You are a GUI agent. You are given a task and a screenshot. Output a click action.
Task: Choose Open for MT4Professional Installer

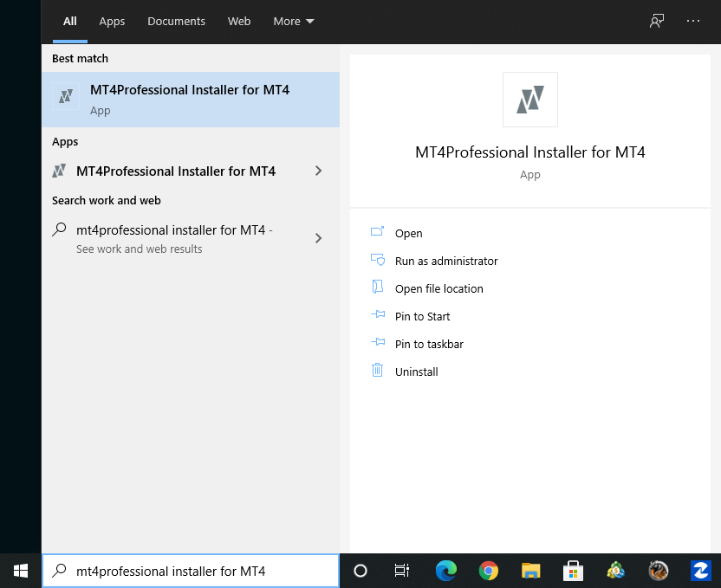click(408, 233)
